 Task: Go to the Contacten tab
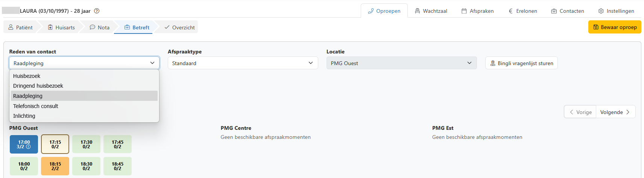click(x=568, y=11)
